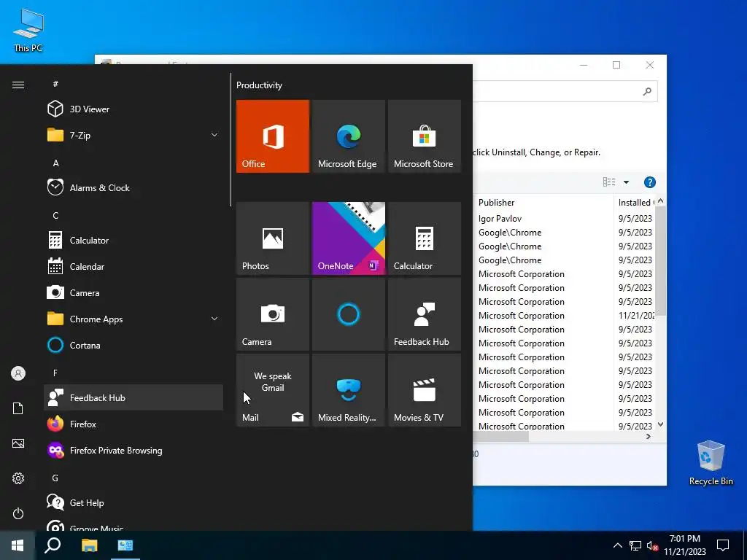Image resolution: width=747 pixels, height=560 pixels.
Task: Expand the 7-Zip folder
Action: (x=133, y=135)
